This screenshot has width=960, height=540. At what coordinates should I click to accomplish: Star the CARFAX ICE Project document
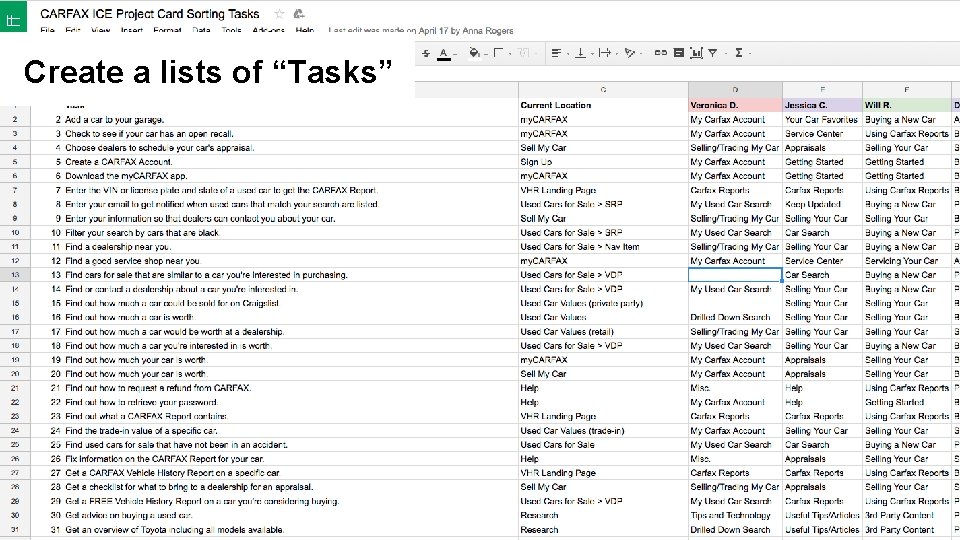coord(279,13)
